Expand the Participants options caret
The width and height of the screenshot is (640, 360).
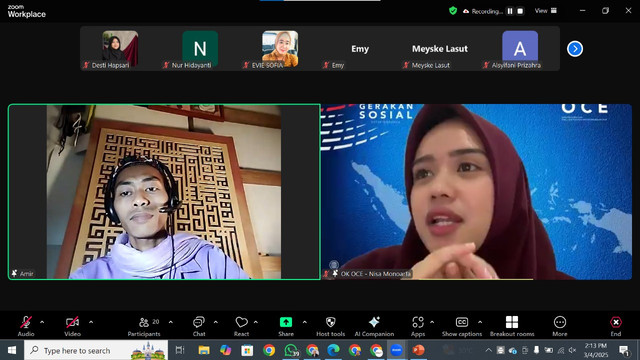tap(170, 322)
